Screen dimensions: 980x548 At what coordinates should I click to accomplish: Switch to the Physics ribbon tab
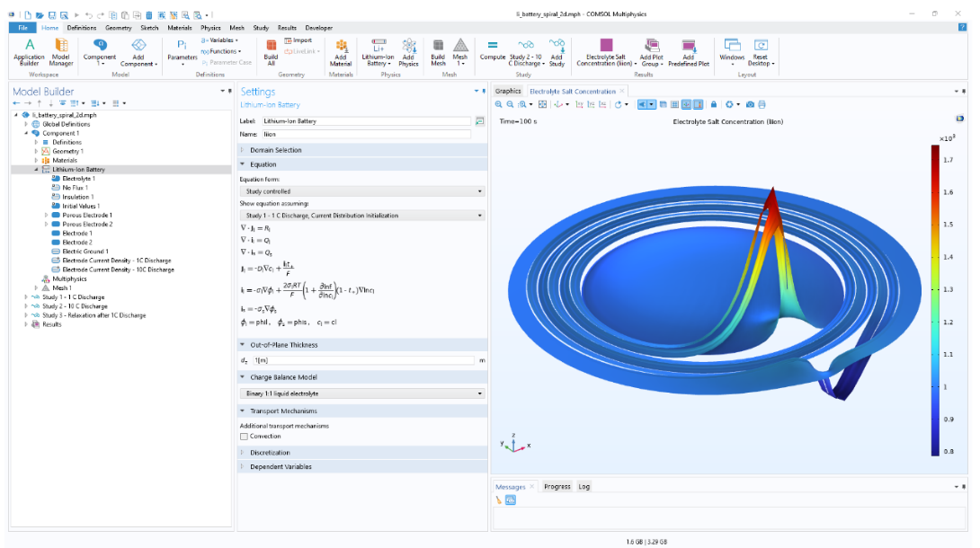coord(210,28)
